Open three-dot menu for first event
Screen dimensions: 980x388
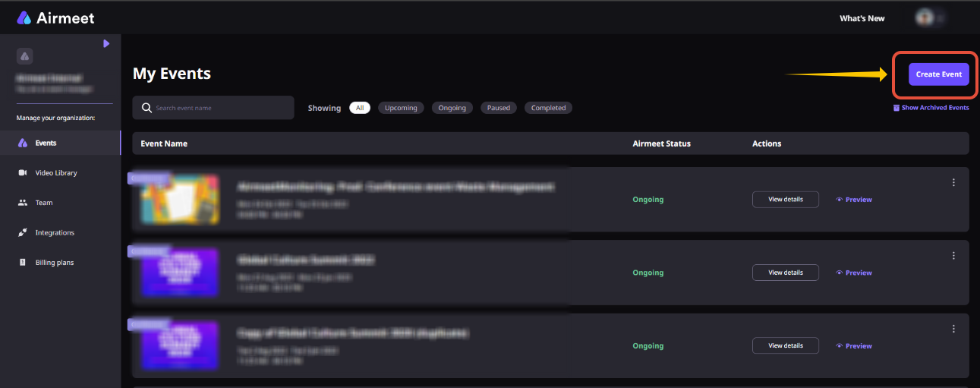[x=953, y=182]
